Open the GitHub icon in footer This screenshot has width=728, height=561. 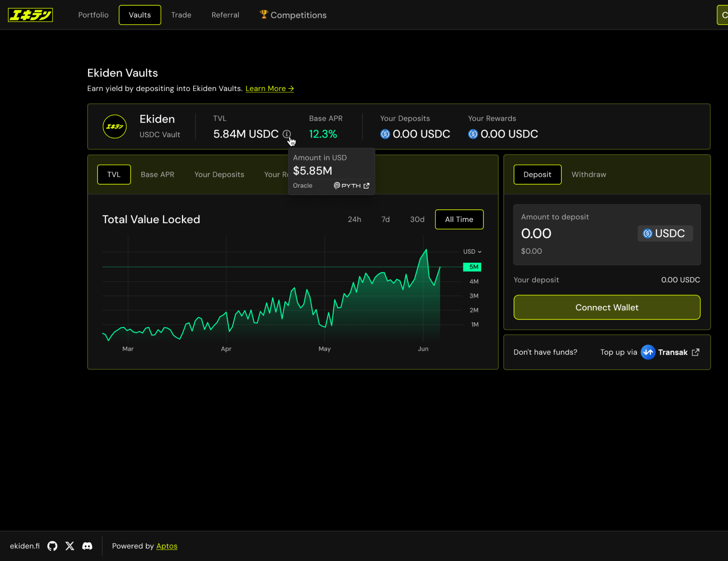53,546
